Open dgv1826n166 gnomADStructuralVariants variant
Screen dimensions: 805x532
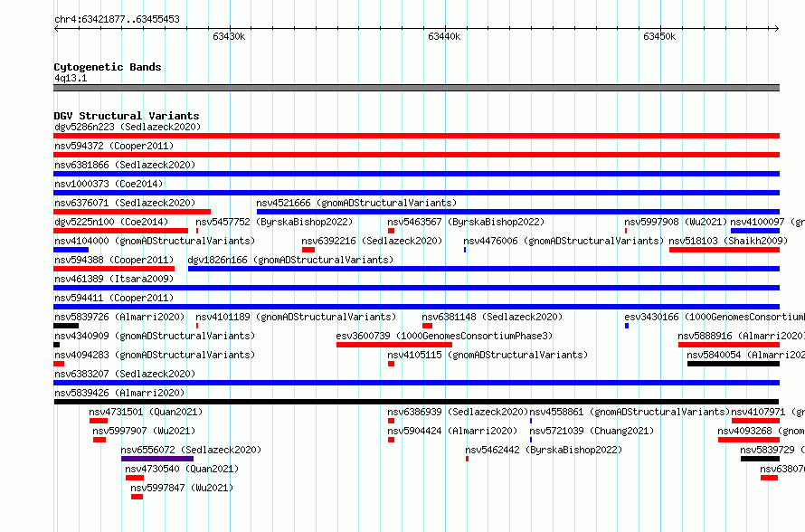click(290, 260)
